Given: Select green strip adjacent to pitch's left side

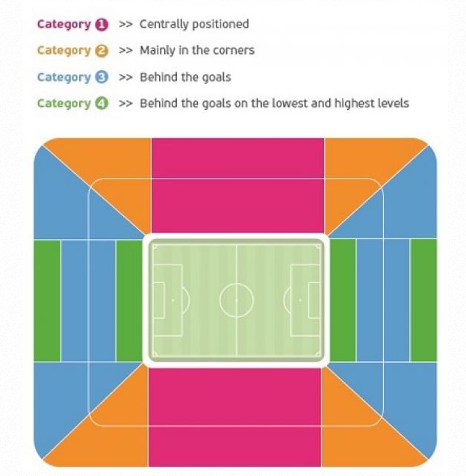Looking at the screenshot, I should tap(129, 300).
